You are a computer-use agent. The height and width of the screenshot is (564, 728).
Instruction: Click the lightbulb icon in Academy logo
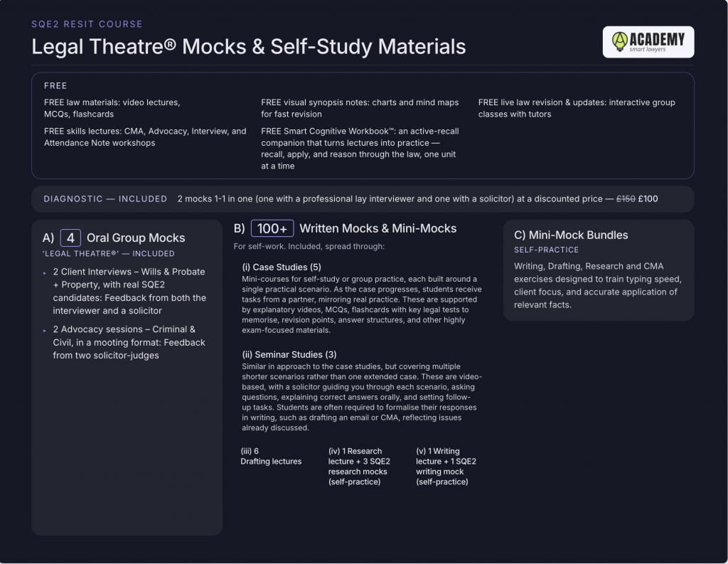pyautogui.click(x=619, y=41)
